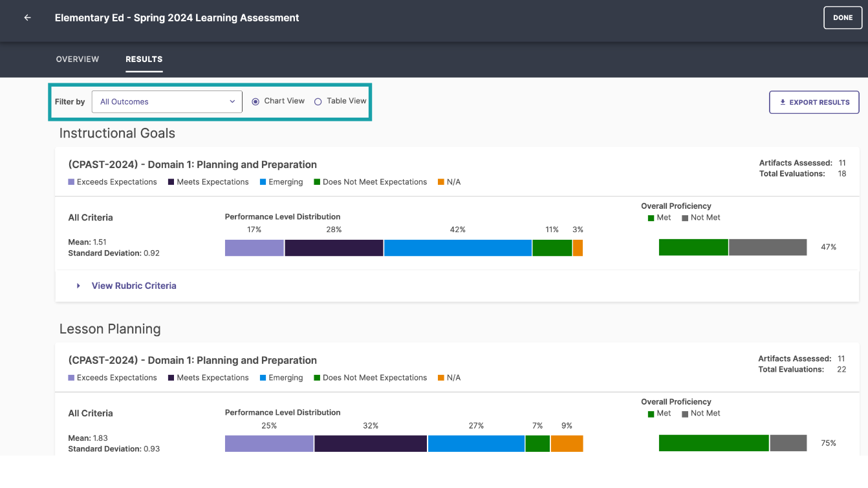Open the All Outcomes filter dropdown

pyautogui.click(x=167, y=101)
